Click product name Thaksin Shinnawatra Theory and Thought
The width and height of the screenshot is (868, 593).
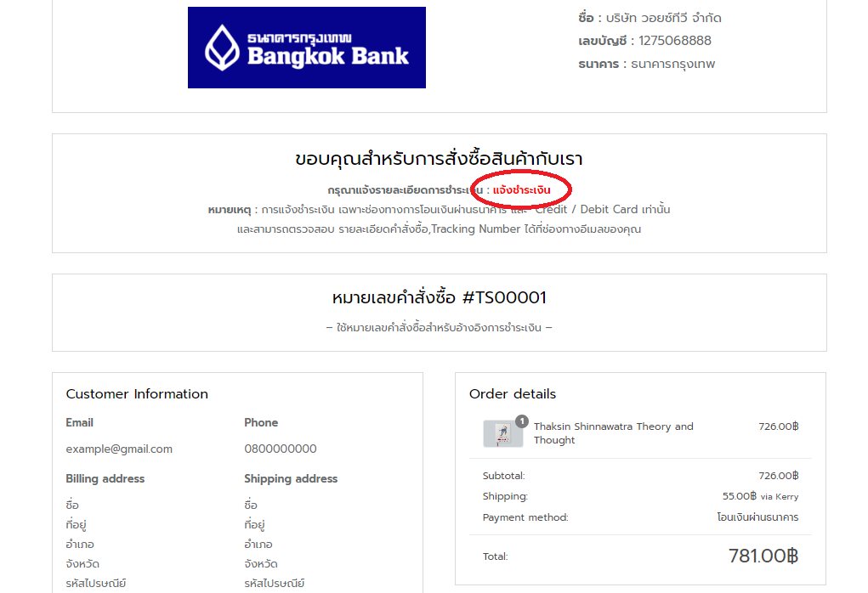(x=613, y=433)
